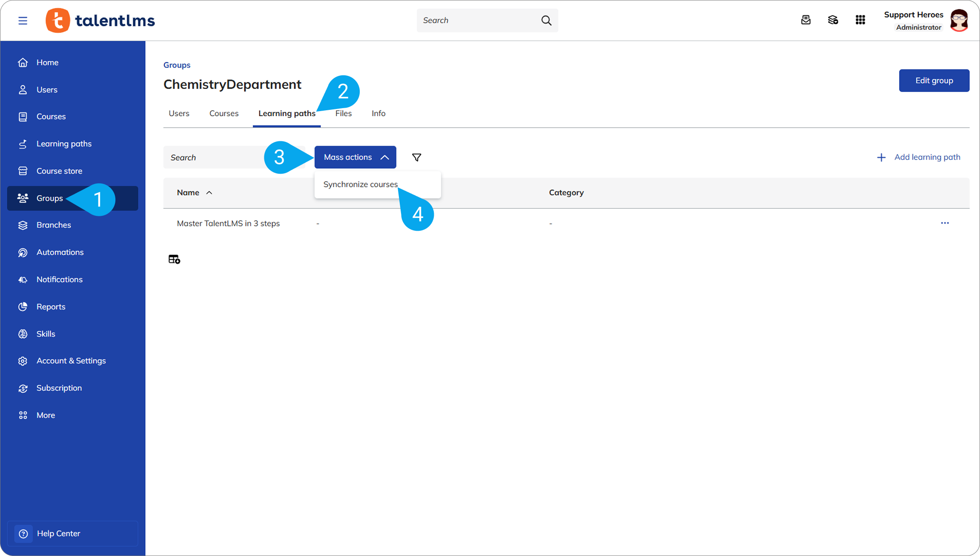Image resolution: width=980 pixels, height=556 pixels.
Task: Open the discussions icon in header
Action: tap(833, 20)
